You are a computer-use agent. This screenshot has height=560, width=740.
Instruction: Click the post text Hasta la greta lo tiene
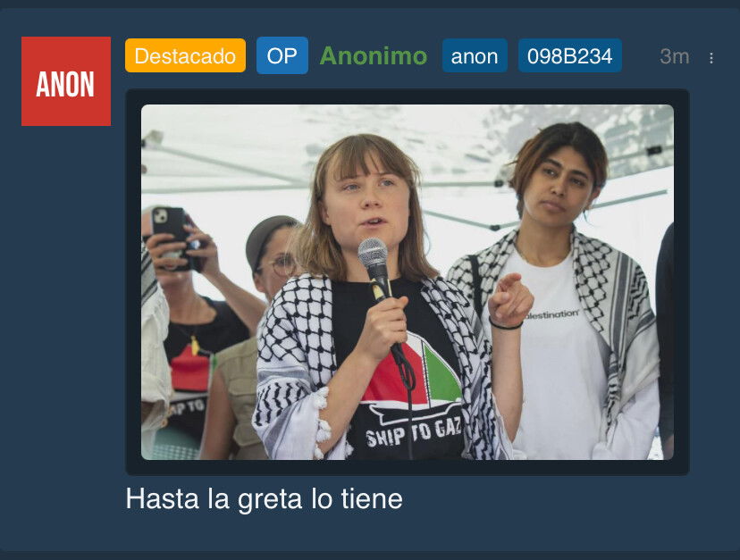click(x=265, y=498)
